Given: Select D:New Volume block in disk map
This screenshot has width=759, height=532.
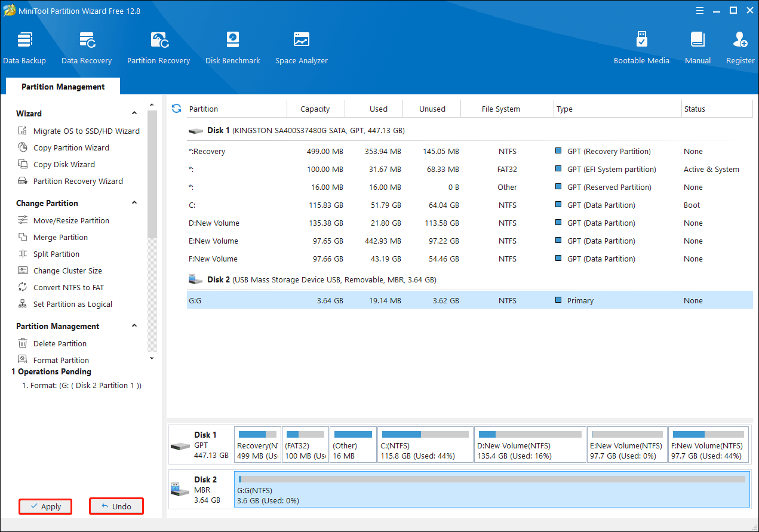Looking at the screenshot, I should pyautogui.click(x=530, y=445).
